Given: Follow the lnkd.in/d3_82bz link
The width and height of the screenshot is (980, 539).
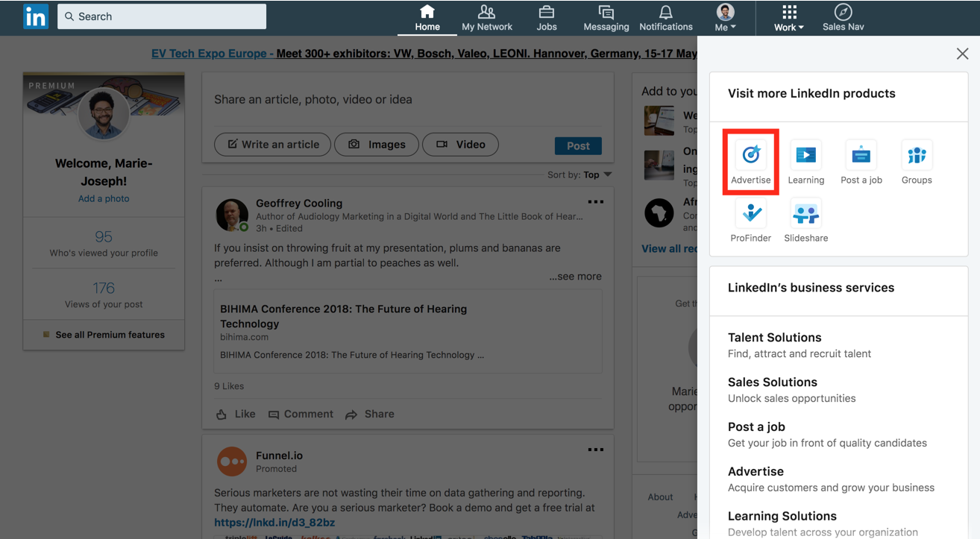Looking at the screenshot, I should point(274,523).
